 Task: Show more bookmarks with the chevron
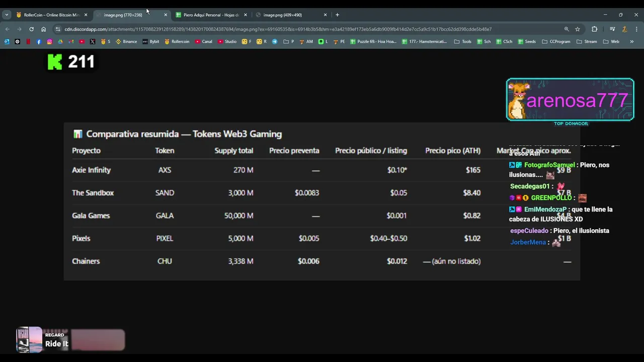click(x=632, y=42)
